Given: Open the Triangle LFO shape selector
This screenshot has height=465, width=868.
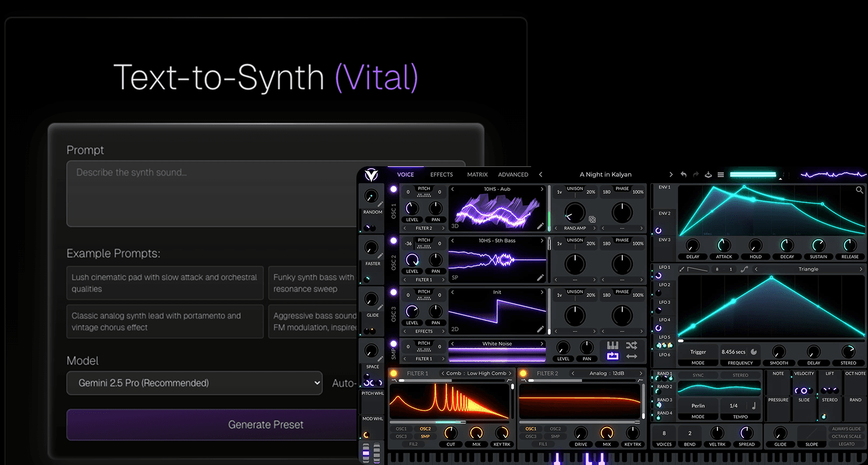Looking at the screenshot, I should click(808, 269).
